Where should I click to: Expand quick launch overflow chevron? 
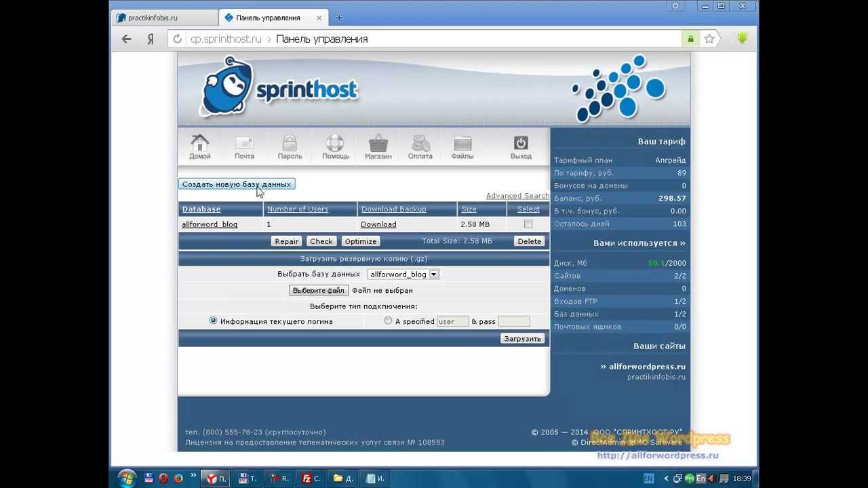pos(193,476)
